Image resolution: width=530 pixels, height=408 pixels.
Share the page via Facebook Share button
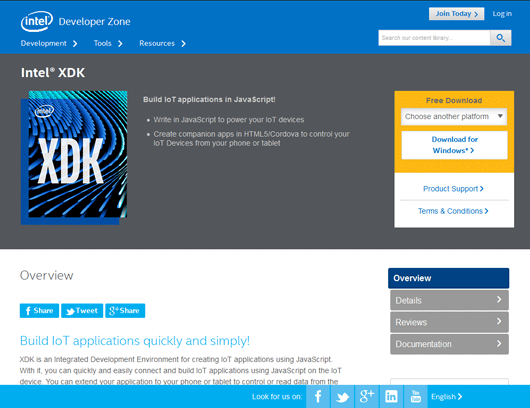(x=39, y=311)
